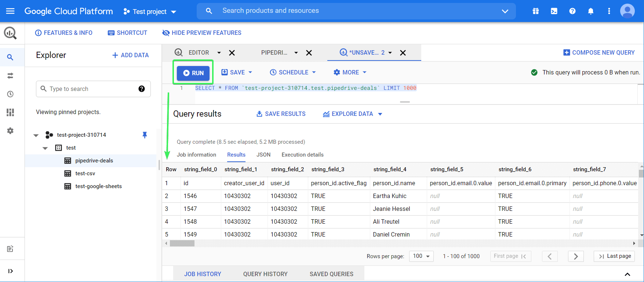Open the user account avatar
This screenshot has height=282, width=644.
(x=627, y=11)
